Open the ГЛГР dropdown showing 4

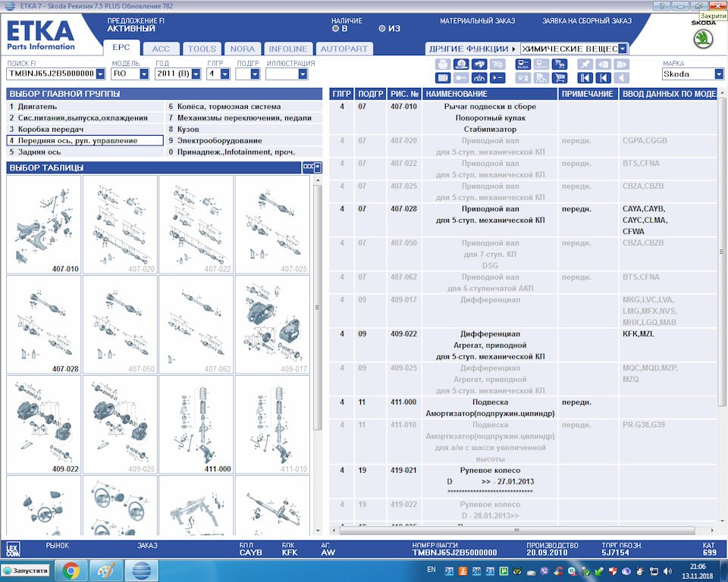224,74
